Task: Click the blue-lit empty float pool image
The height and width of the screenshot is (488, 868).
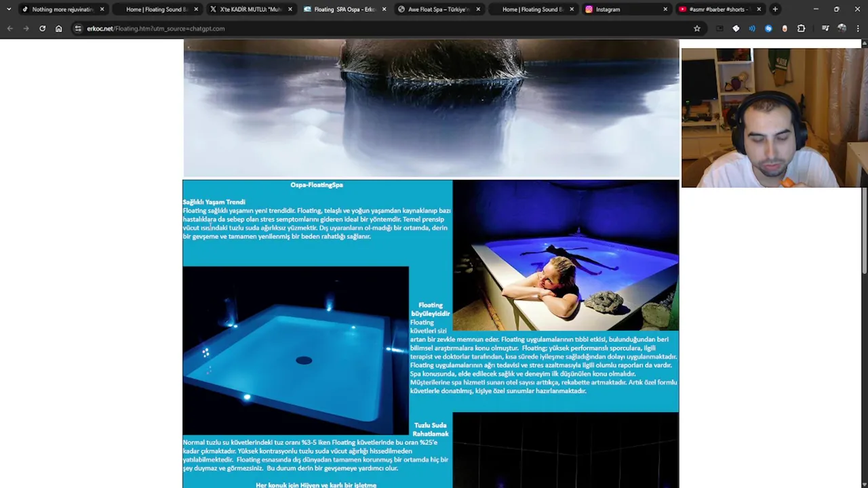Action: [296, 350]
